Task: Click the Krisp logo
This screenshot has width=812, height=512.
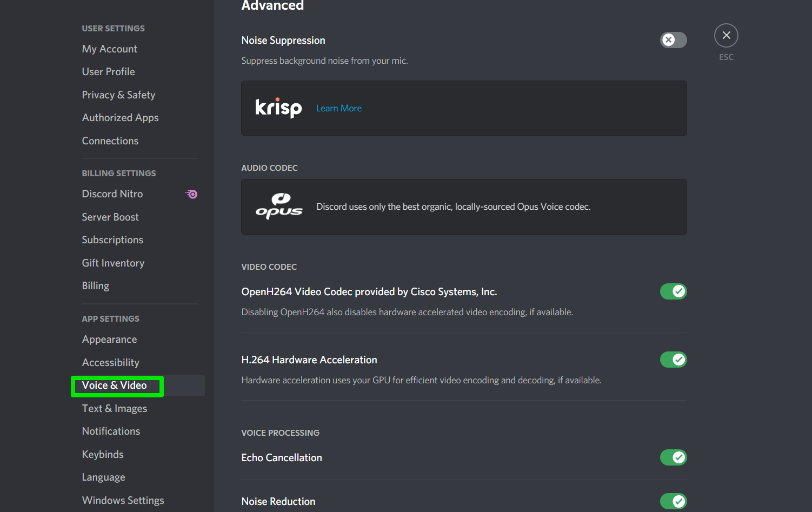Action: coord(278,108)
